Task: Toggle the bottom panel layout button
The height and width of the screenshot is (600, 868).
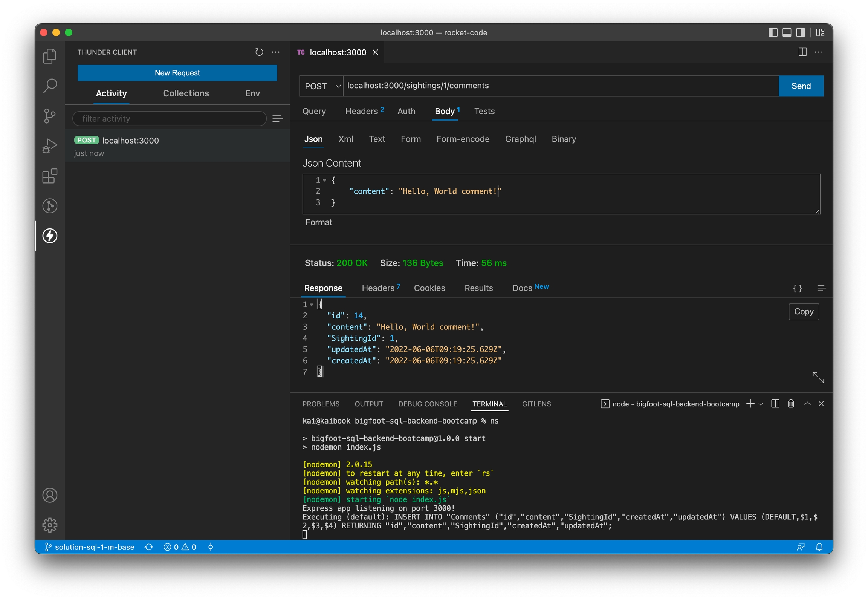Action: pos(787,32)
